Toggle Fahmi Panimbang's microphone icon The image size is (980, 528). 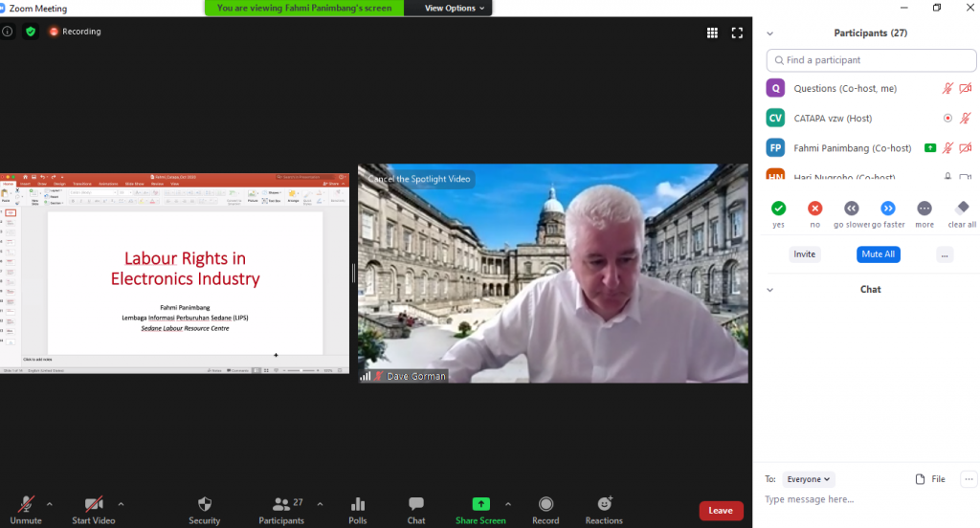(947, 148)
